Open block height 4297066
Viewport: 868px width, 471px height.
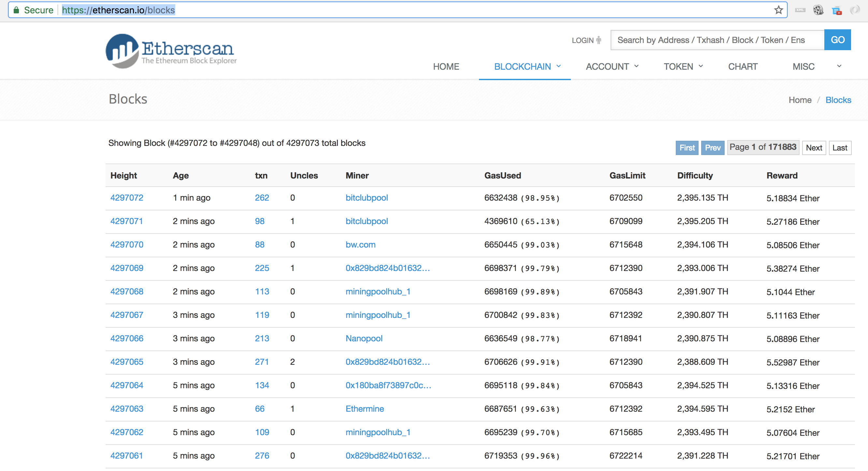tap(127, 338)
